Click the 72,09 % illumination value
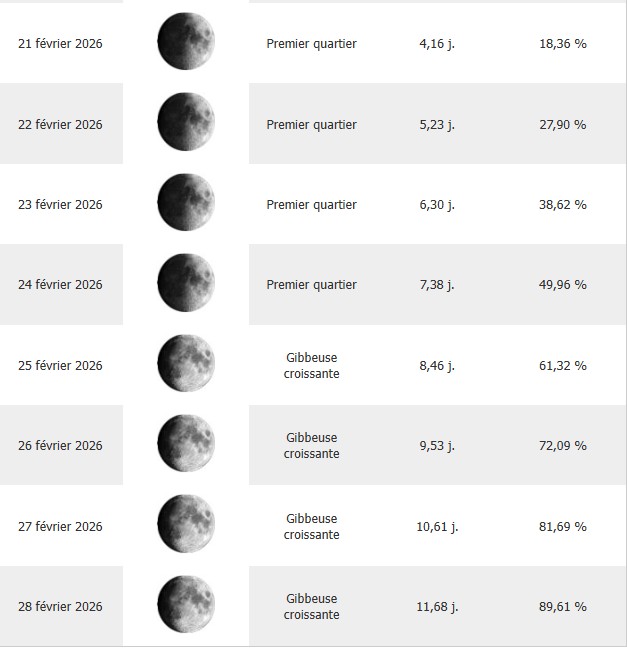The height and width of the screenshot is (648, 627). 562,446
